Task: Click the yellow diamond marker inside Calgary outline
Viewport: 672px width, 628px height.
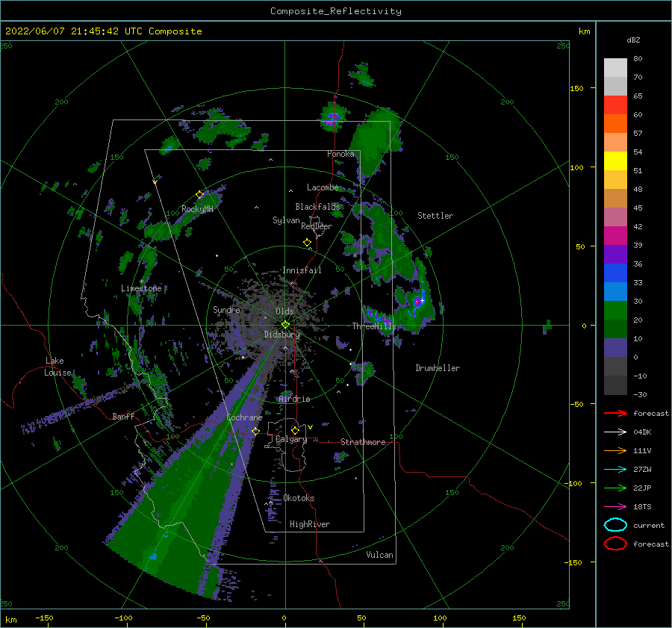Action: [295, 430]
